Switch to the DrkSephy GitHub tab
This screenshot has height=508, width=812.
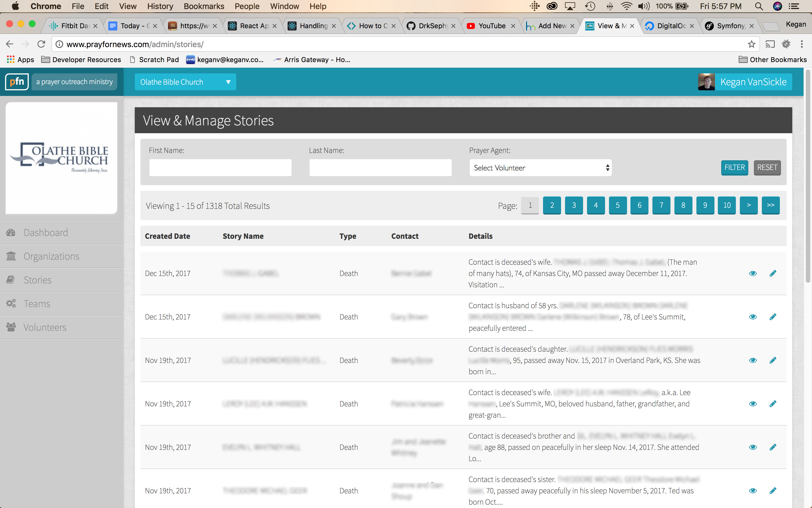(431, 26)
